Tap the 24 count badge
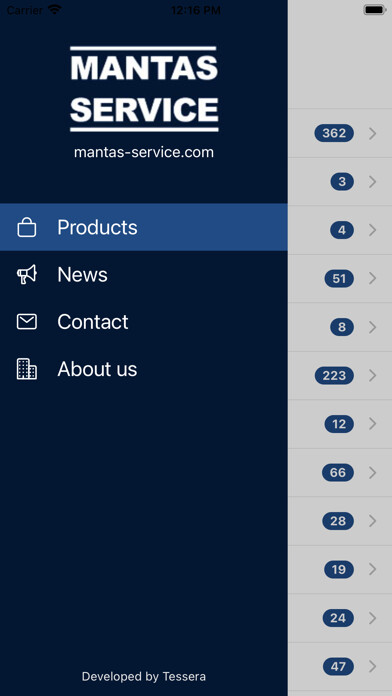This screenshot has width=392, height=696. pyautogui.click(x=338, y=618)
